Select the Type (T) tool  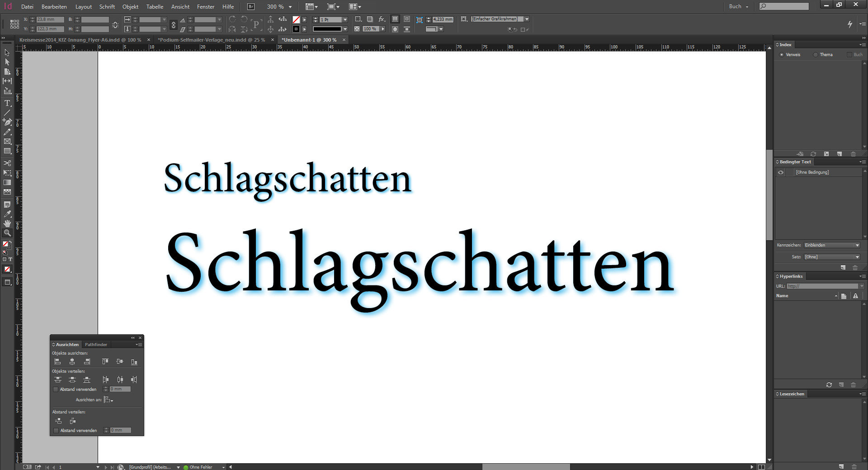[x=7, y=103]
